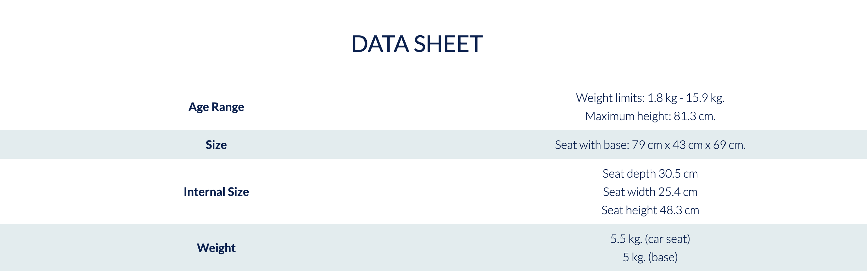Click the 79 cm value in Size row

[x=647, y=145]
